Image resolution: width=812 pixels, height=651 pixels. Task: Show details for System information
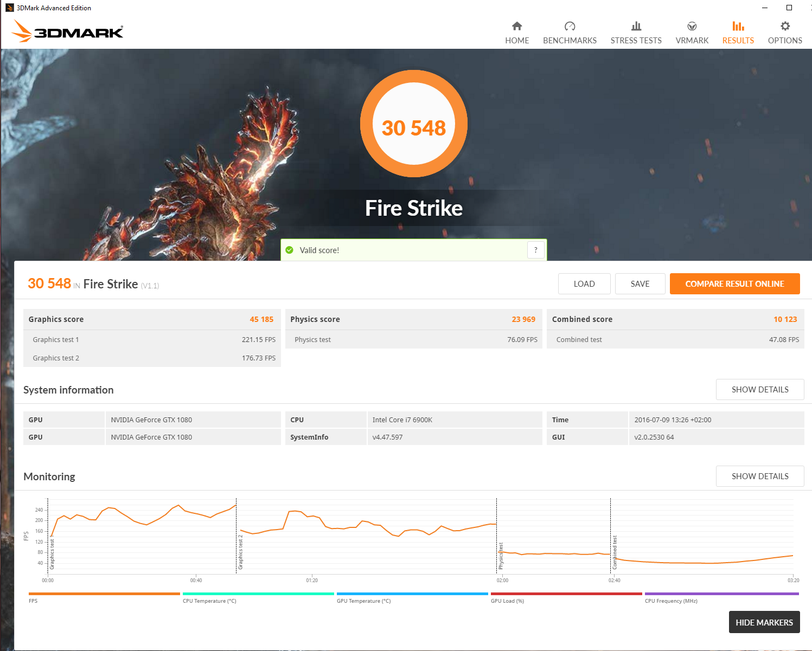pos(760,389)
